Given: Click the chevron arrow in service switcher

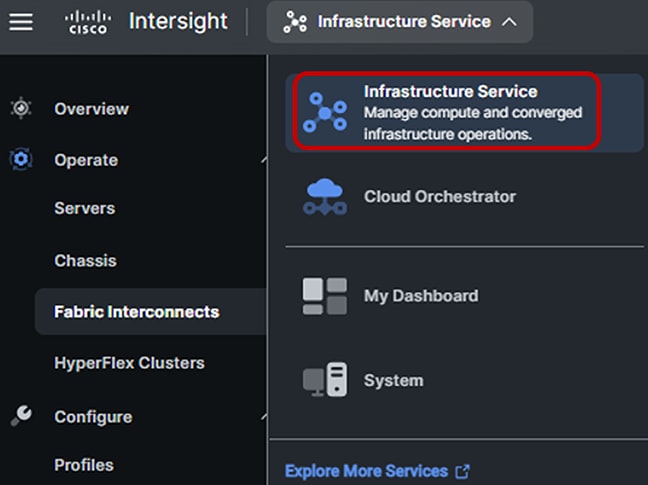Looking at the screenshot, I should [x=509, y=22].
